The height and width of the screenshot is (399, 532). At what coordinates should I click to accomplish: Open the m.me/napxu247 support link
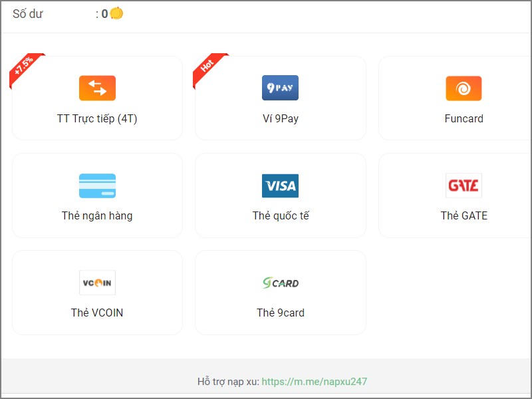pyautogui.click(x=314, y=382)
